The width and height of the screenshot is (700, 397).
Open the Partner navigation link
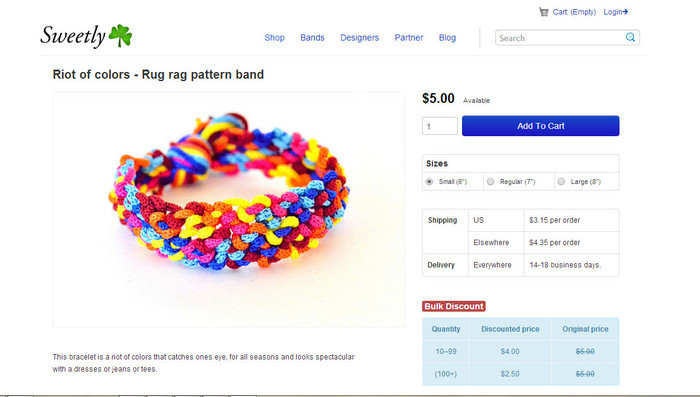408,38
